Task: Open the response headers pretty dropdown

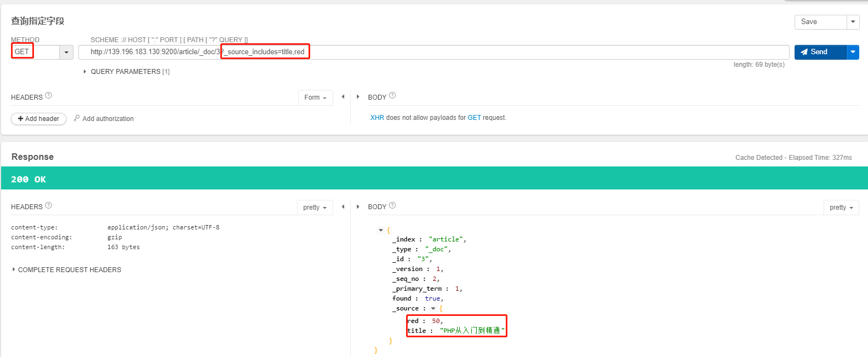Action: pos(315,208)
